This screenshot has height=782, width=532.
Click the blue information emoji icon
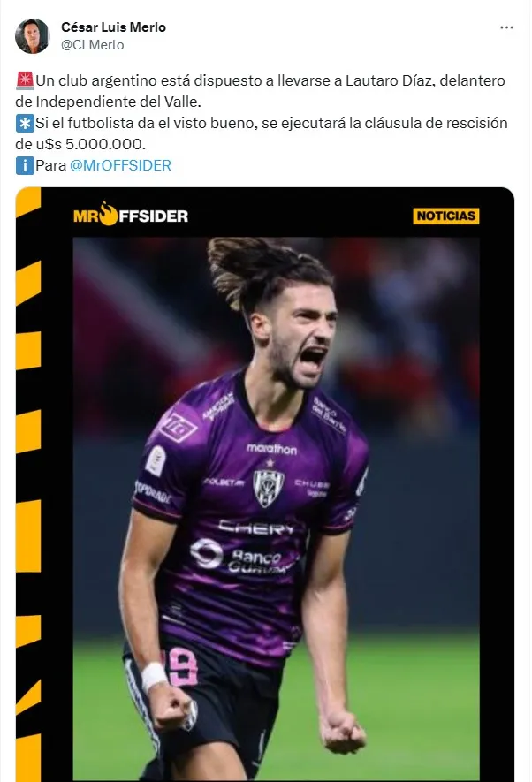click(x=25, y=165)
